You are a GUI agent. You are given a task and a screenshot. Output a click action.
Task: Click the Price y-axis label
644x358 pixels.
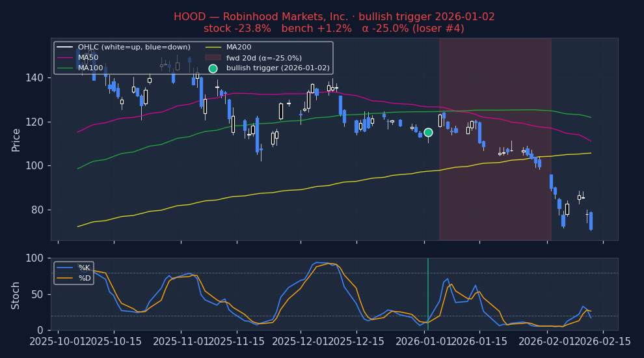(x=16, y=139)
